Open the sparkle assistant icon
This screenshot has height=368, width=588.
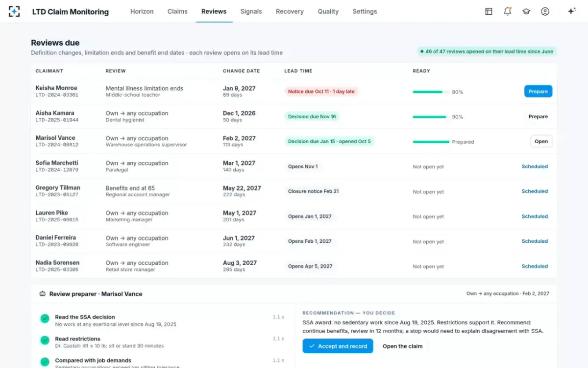coord(571,11)
